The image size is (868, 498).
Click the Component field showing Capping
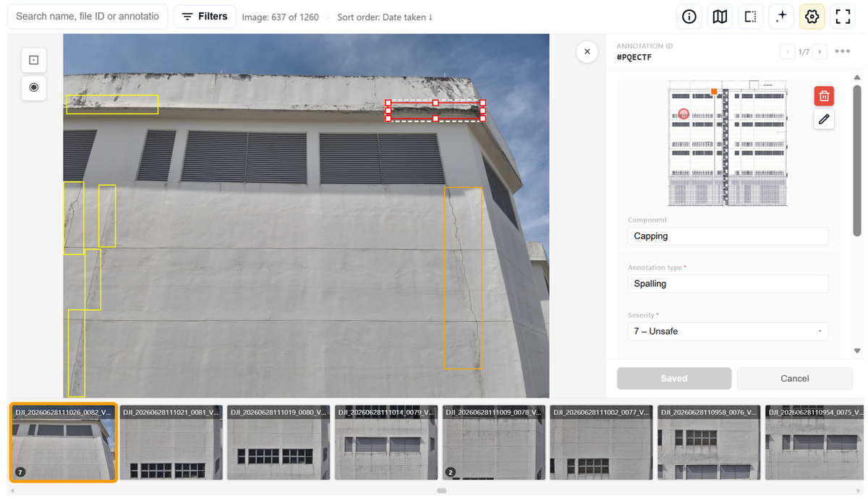click(x=728, y=236)
